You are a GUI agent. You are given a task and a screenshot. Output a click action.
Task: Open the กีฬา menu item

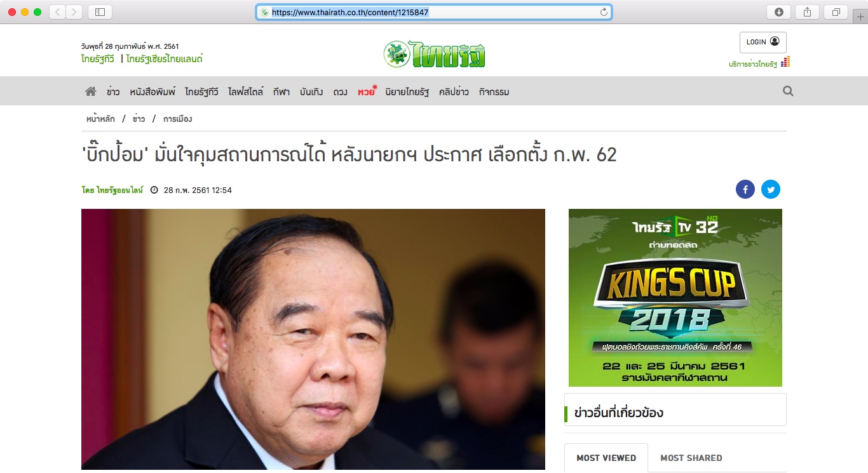(x=281, y=92)
